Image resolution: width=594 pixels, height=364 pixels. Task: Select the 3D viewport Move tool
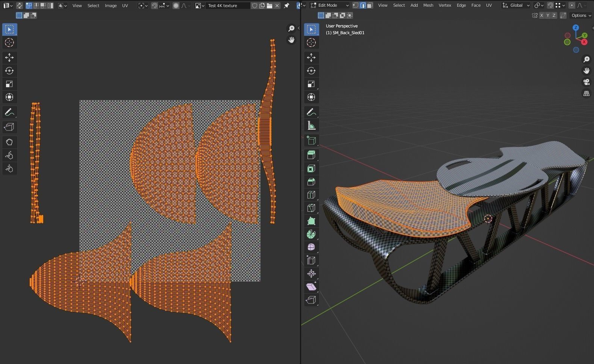tap(311, 58)
